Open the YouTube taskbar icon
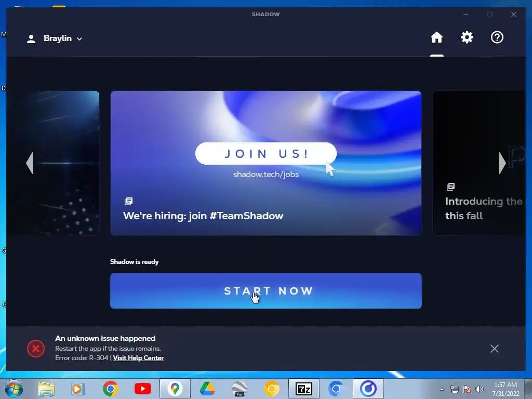 click(142, 389)
